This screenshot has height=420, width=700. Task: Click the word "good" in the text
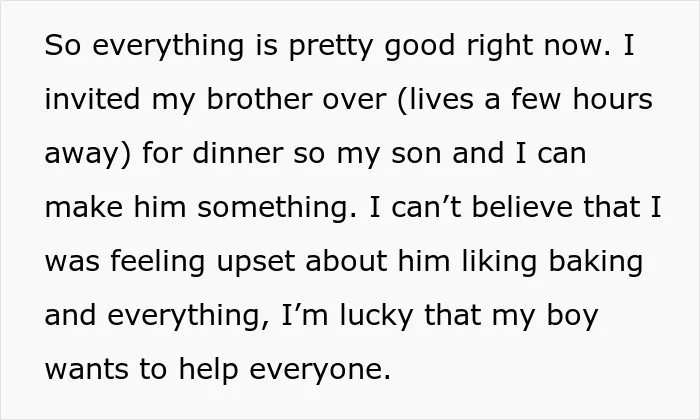(419, 46)
